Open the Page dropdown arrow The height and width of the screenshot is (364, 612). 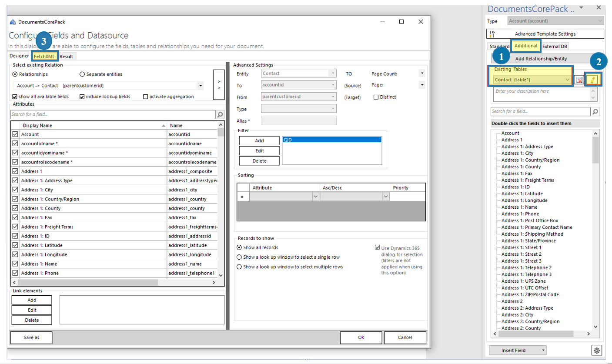pos(422,85)
